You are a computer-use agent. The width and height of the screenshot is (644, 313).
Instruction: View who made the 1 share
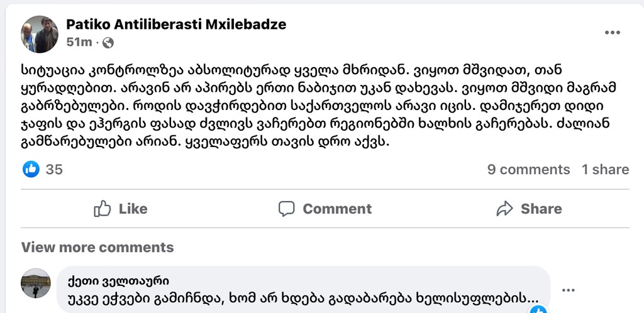(x=605, y=170)
